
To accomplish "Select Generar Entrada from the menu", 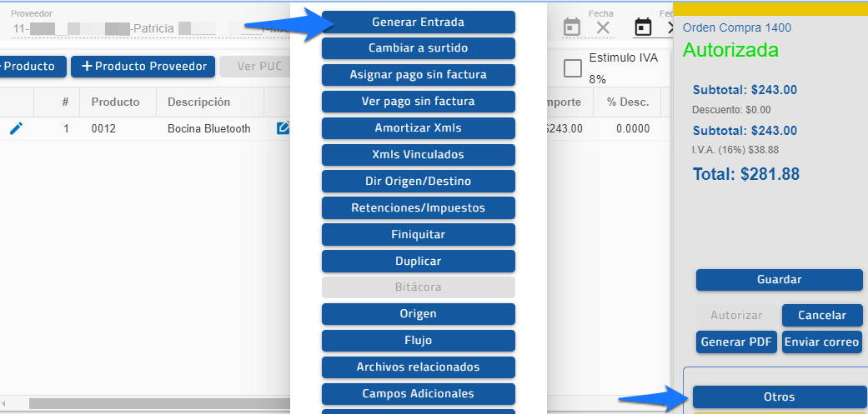I will [418, 22].
